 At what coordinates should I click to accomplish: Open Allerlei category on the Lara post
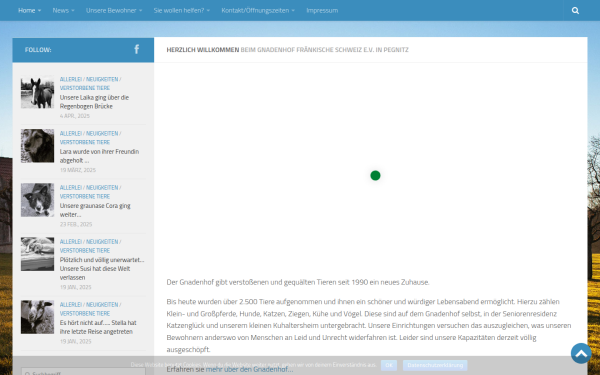point(71,134)
